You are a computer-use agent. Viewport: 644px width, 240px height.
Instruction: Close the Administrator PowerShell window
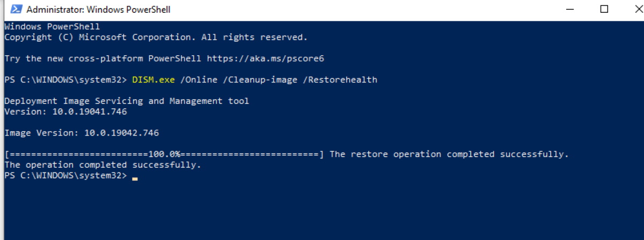coord(634,10)
